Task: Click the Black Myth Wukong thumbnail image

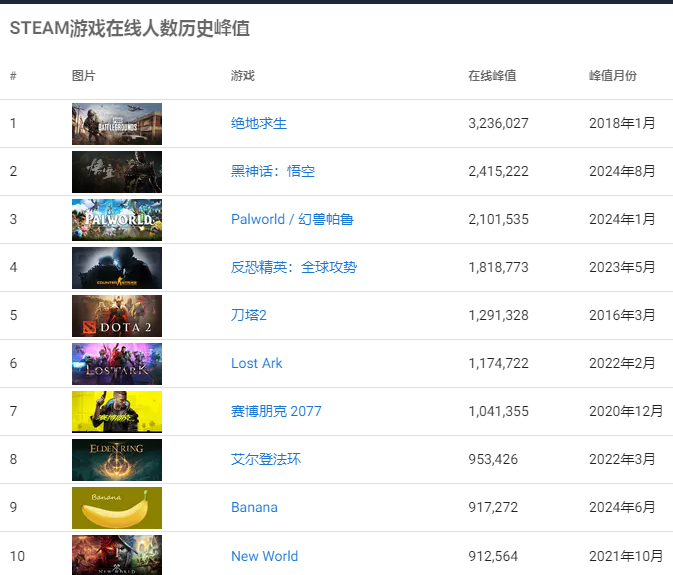Action: pyautogui.click(x=117, y=172)
